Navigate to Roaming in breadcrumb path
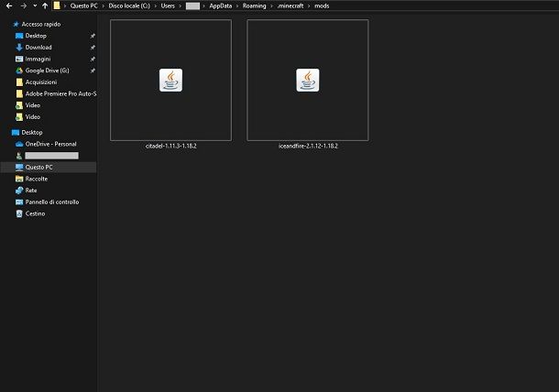559x392 pixels. point(254,6)
